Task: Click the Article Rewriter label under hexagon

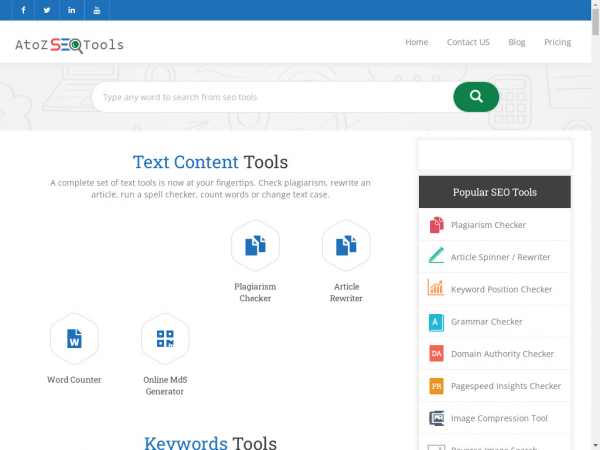Action: 346,292
